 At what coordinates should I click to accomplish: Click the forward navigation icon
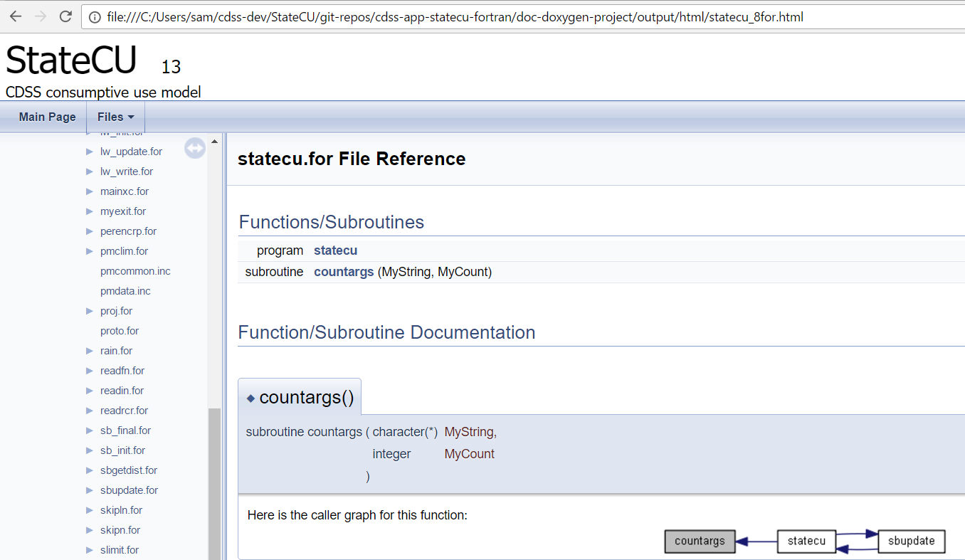tap(41, 16)
